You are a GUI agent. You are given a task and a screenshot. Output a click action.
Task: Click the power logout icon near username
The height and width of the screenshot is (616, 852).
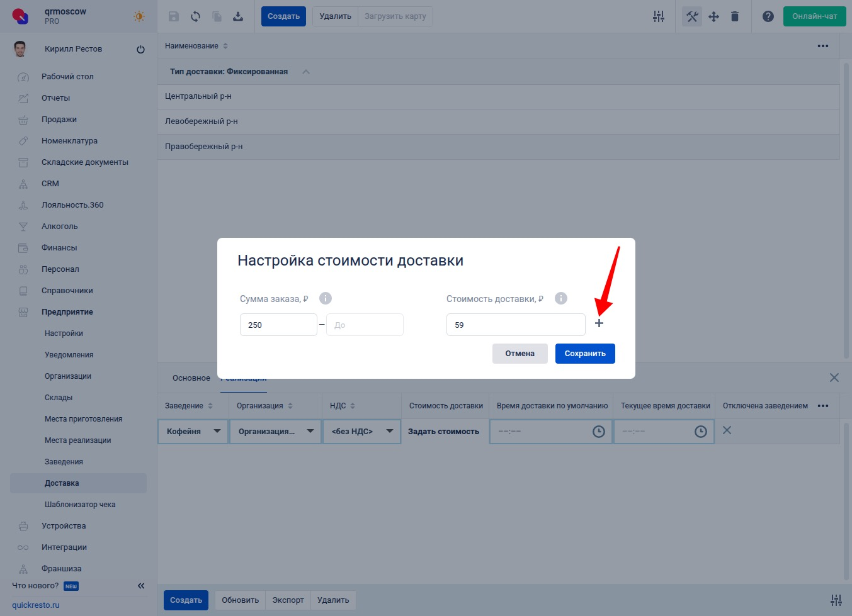click(x=140, y=49)
